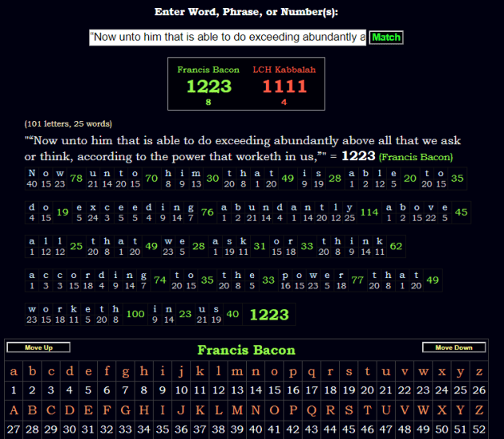Click the word total 70 for unto

pos(151,179)
